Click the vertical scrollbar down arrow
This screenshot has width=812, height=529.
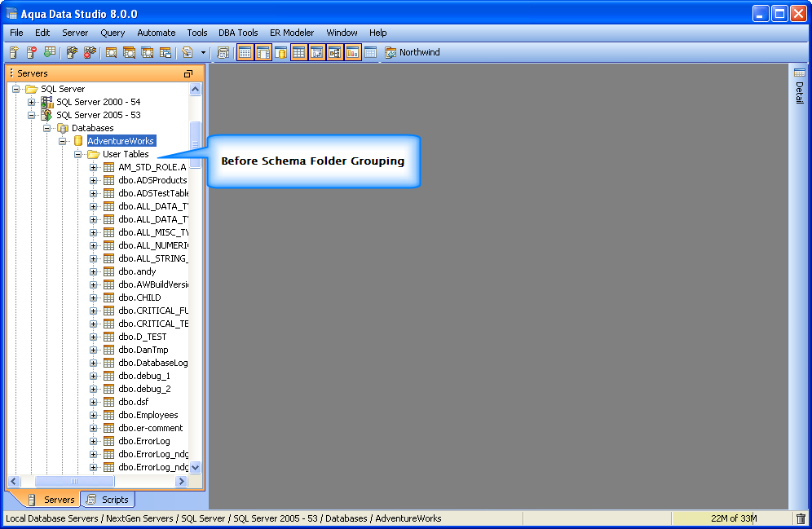coord(195,467)
